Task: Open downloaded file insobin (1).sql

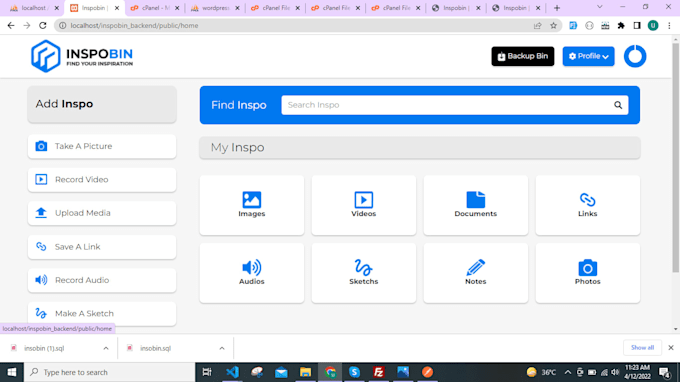Action: click(x=43, y=348)
